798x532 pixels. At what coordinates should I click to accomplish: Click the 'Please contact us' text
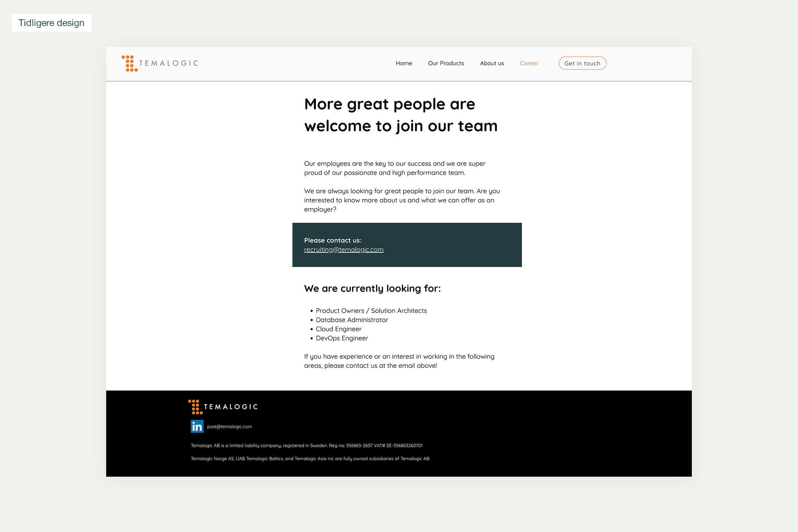click(x=332, y=240)
